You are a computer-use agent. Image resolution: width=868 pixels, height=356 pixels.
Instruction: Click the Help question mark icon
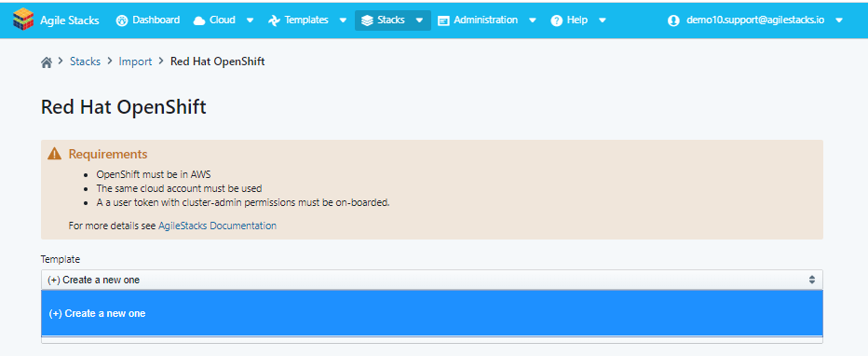click(556, 21)
